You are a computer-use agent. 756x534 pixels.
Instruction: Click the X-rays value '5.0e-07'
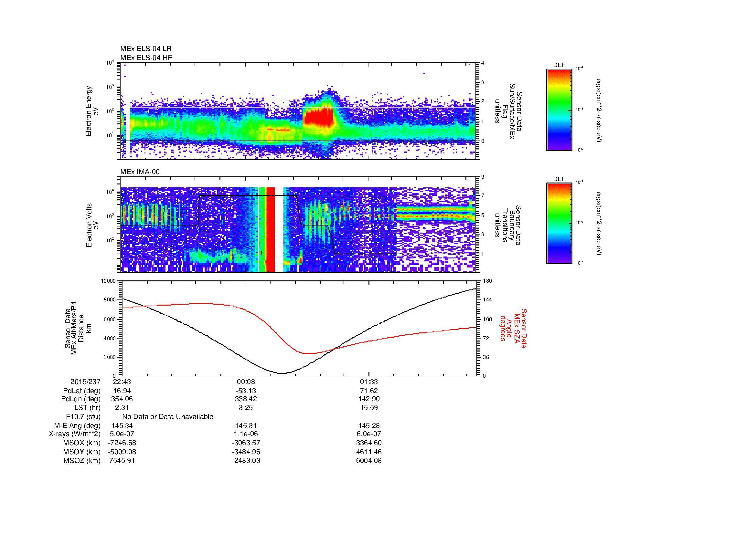point(122,434)
